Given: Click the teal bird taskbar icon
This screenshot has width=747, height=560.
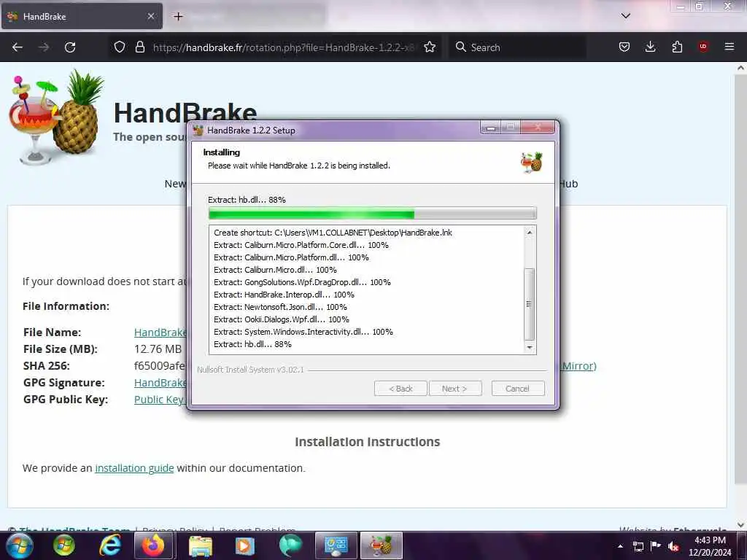Looking at the screenshot, I should (290, 545).
